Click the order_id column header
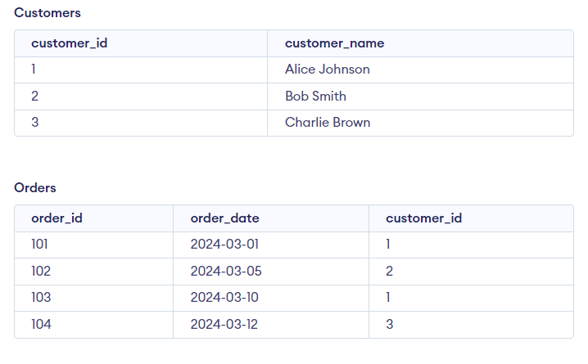 pos(57,218)
